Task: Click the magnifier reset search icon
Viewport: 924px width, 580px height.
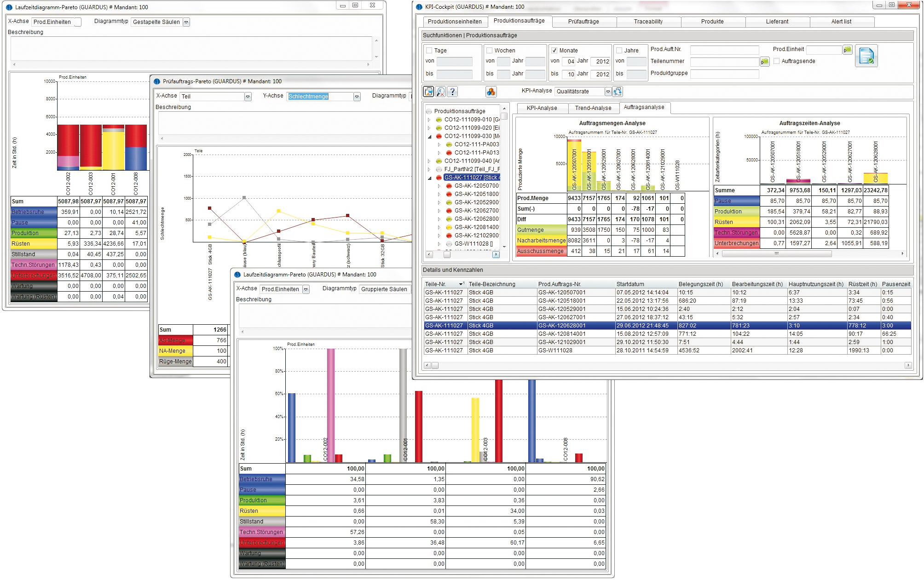Action: [440, 92]
